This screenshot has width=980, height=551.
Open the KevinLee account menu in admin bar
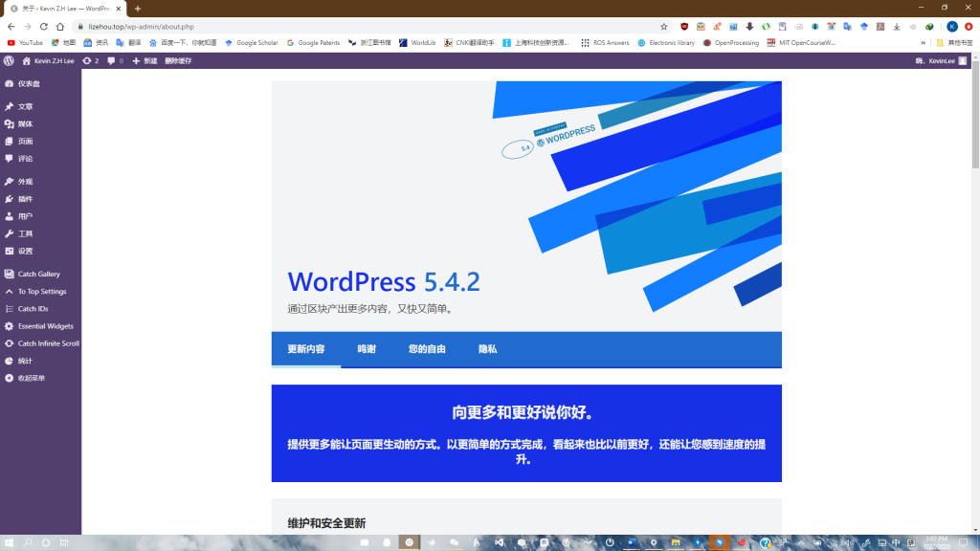941,60
